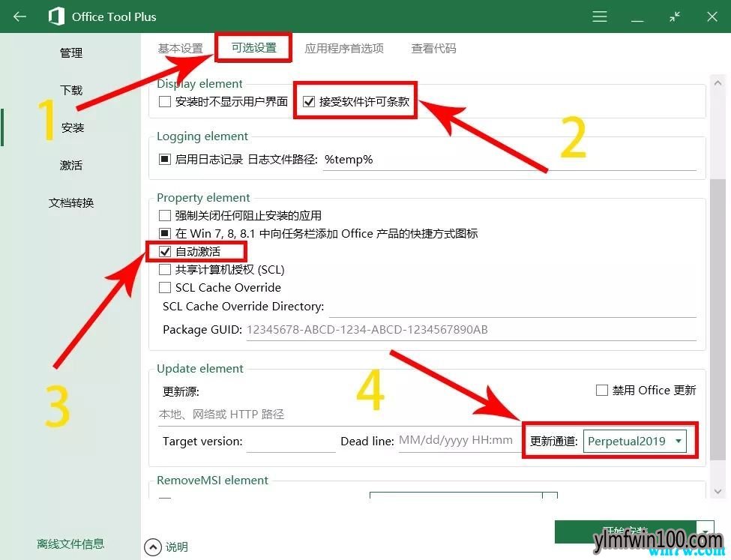The width and height of the screenshot is (731, 560).
Task: Toggle 自动激活 checkbox
Action: point(164,251)
